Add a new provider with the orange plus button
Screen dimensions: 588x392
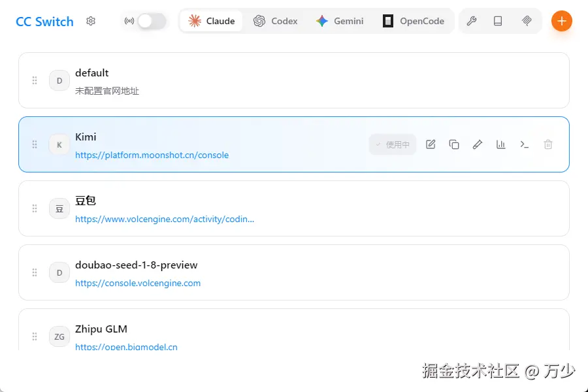(561, 21)
